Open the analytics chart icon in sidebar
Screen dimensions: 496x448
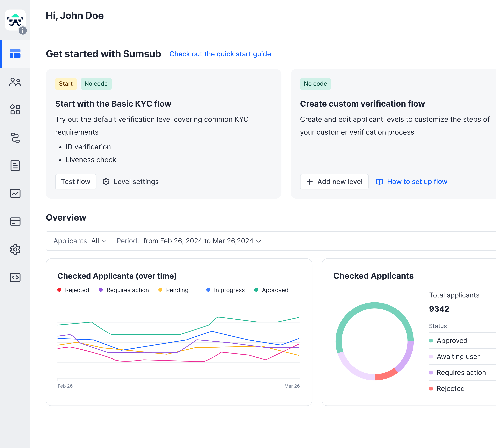15,193
